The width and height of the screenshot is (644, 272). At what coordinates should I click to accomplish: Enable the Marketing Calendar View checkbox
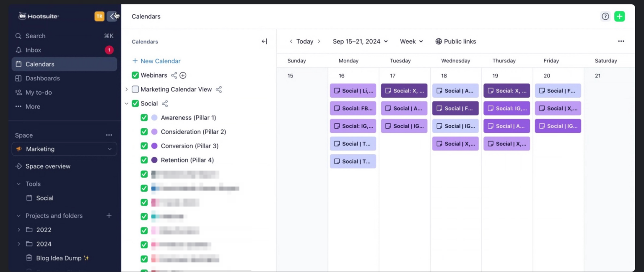(x=136, y=89)
